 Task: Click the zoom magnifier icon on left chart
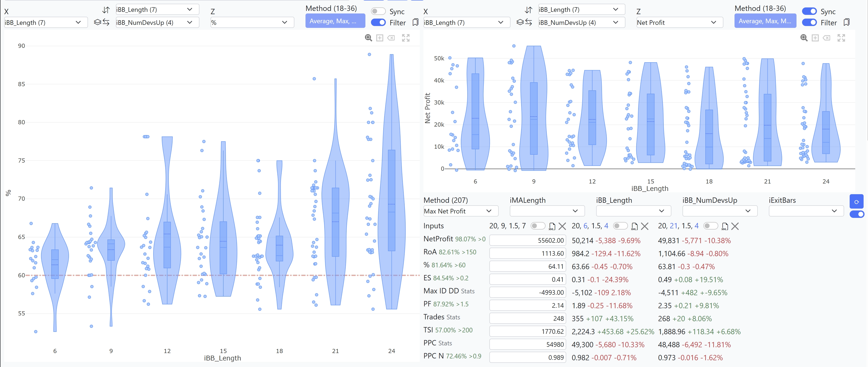(x=368, y=38)
